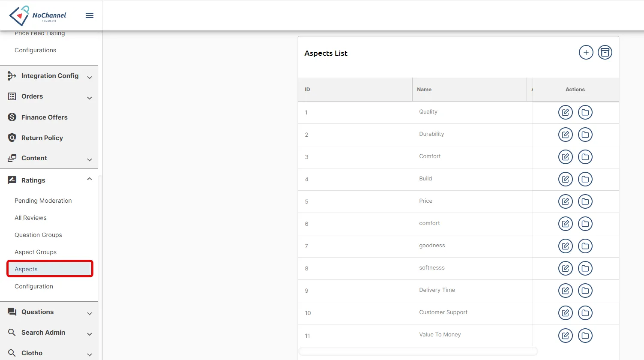Select Aspects in Ratings menu
Viewport: 644px width, 360px height.
tap(50, 269)
